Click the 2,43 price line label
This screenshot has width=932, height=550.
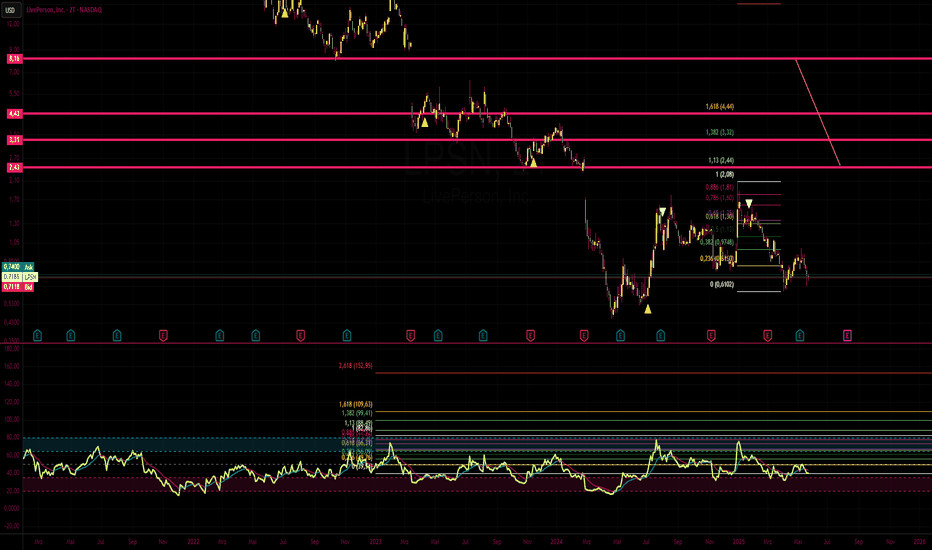14,168
